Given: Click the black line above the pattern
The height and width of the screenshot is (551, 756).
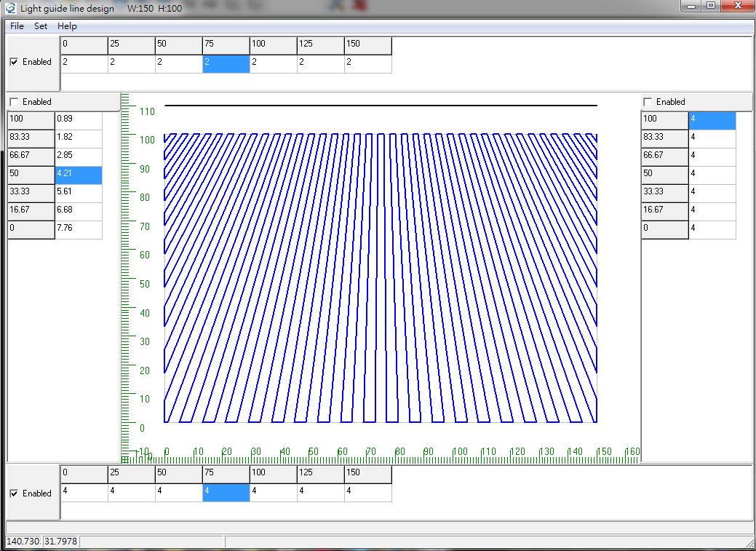Looking at the screenshot, I should coord(381,106).
